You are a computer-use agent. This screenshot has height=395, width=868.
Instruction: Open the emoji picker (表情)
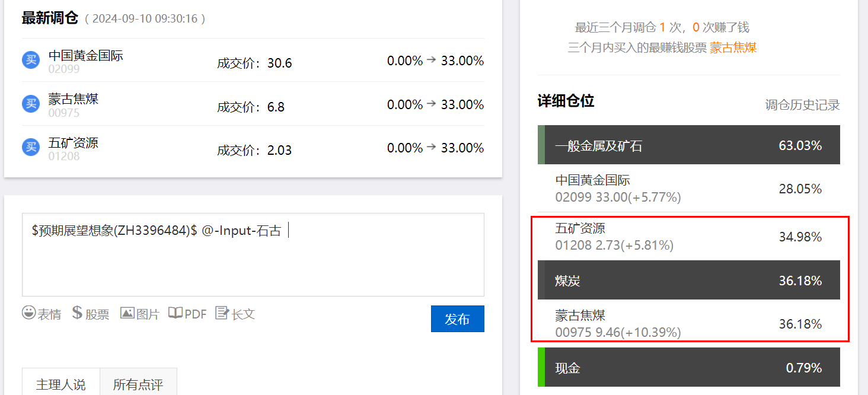42,314
